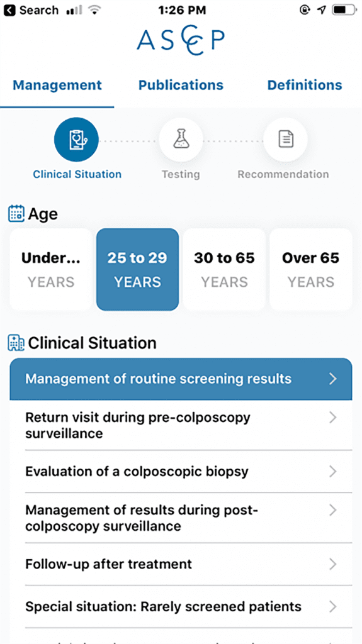
Task: Select the Clinical Situation stethoscope step icon
Action: [77, 140]
